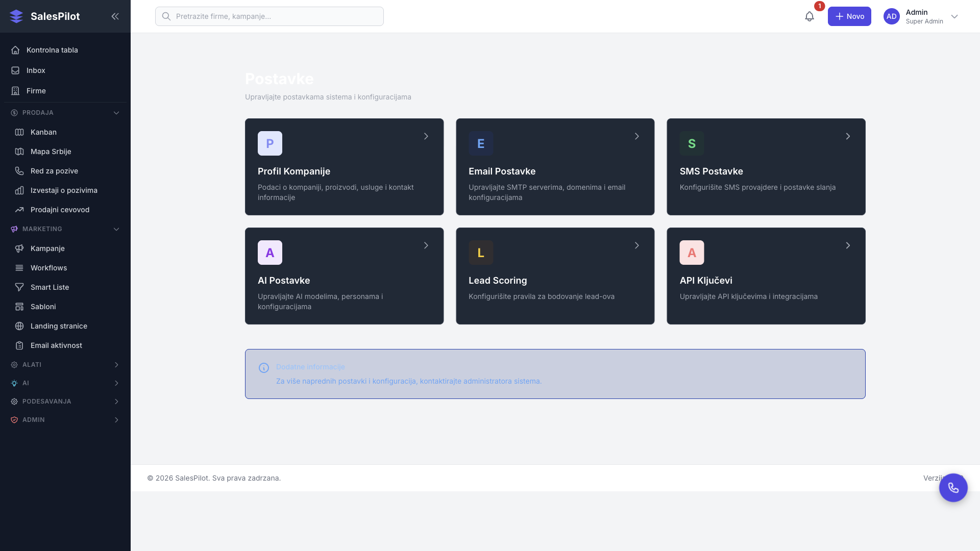Open the Lead Scoring settings card
Image resolution: width=980 pixels, height=551 pixels.
click(555, 276)
